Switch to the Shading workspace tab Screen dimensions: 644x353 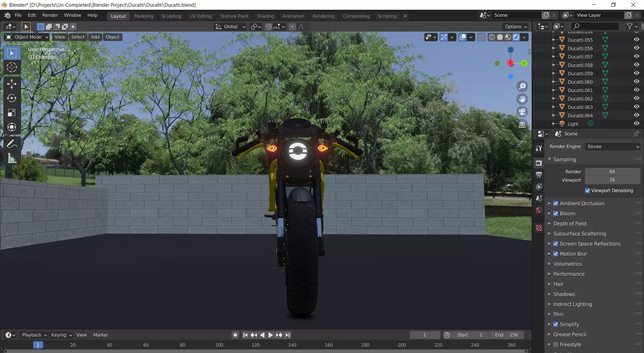(x=265, y=16)
